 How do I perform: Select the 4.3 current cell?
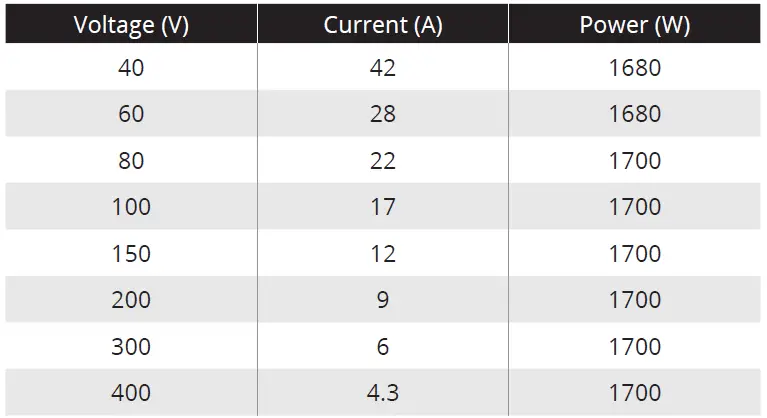tap(383, 393)
